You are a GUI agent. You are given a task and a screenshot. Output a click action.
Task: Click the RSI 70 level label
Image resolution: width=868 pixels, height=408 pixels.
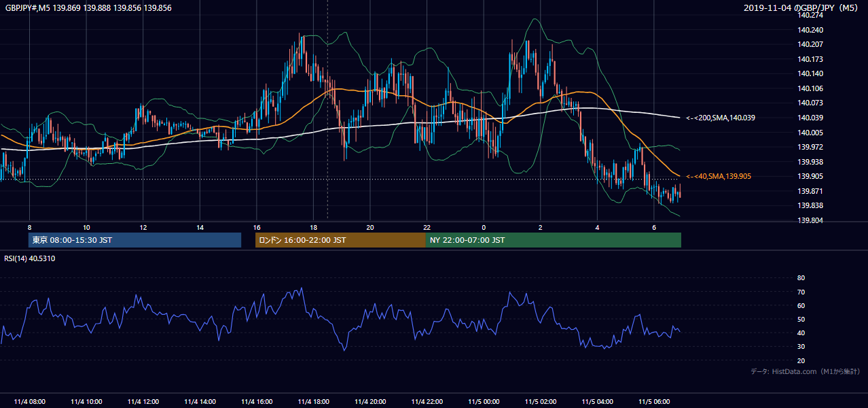(801, 292)
